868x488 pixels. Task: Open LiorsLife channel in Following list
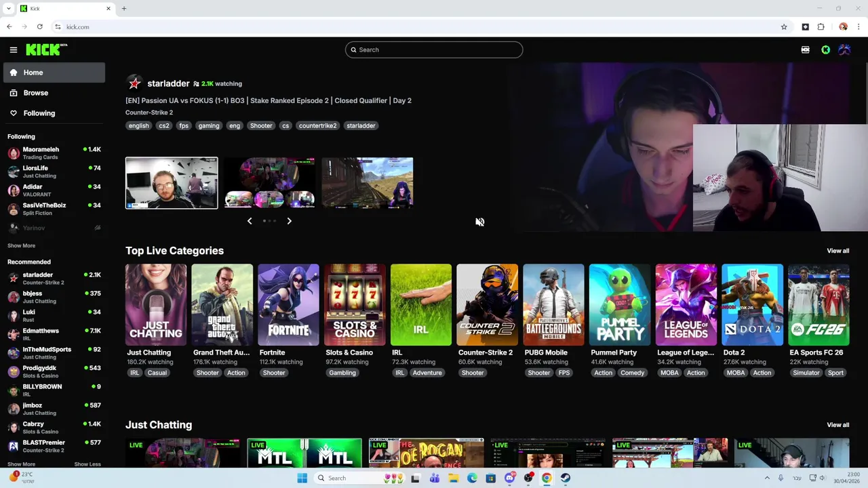[54, 171]
